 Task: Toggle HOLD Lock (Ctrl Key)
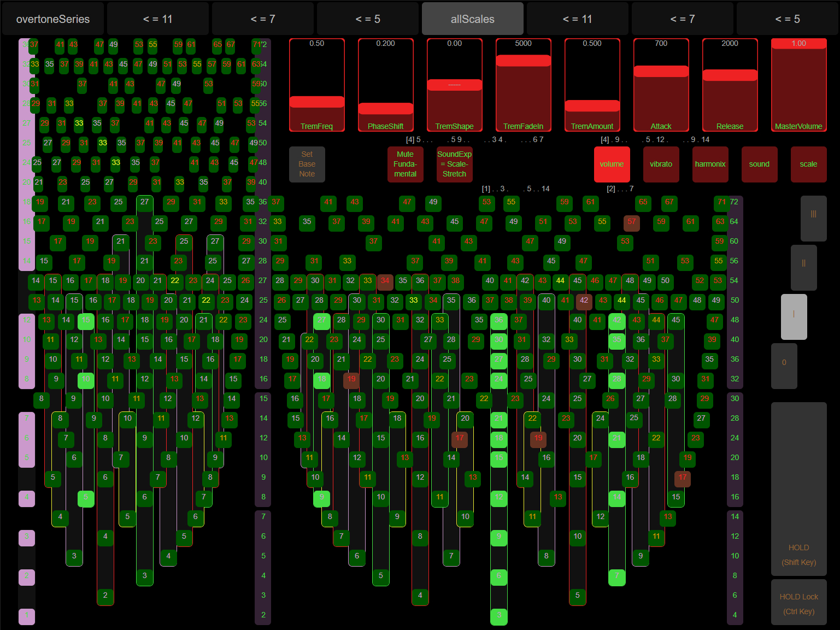pos(799,602)
